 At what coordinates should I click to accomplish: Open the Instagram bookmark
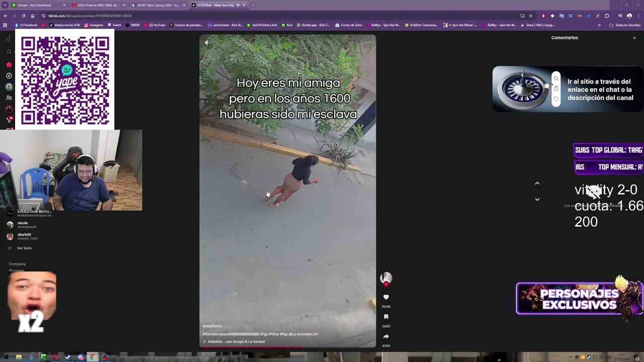tap(94, 25)
